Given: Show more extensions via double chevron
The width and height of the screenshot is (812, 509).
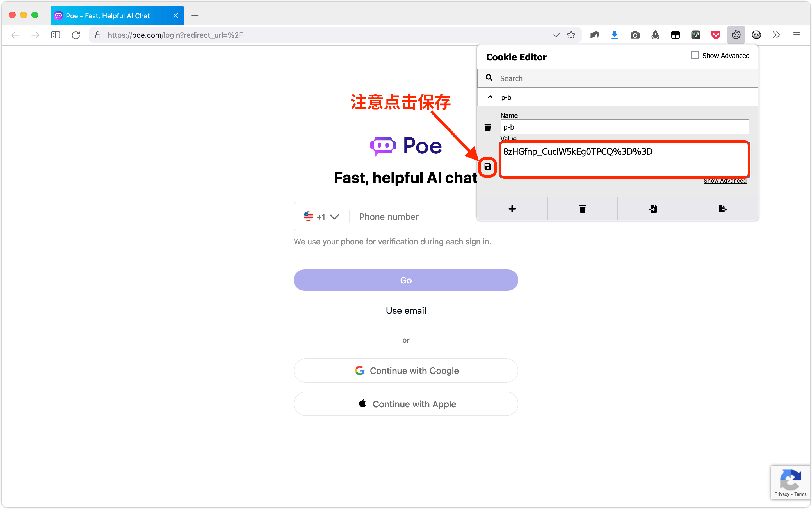Looking at the screenshot, I should click(776, 35).
